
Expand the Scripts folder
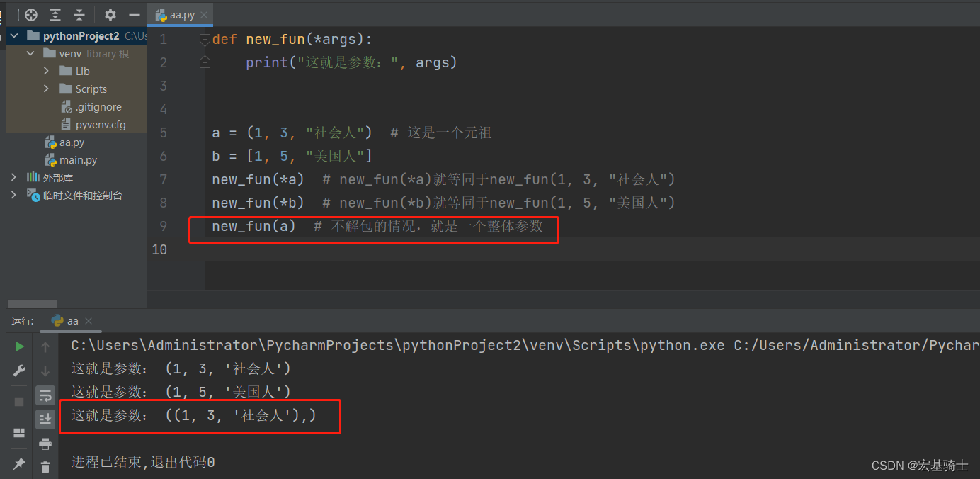tap(45, 89)
